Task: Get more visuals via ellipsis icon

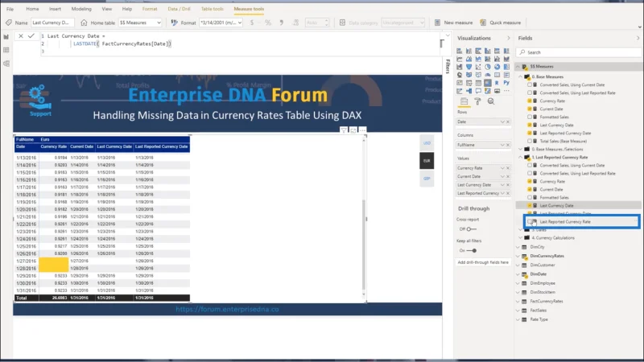Action: coord(506,91)
